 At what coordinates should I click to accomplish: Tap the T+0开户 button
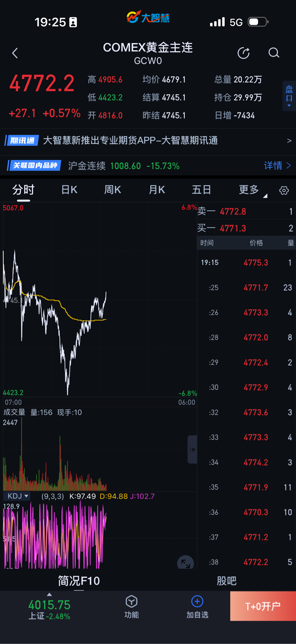click(x=263, y=606)
